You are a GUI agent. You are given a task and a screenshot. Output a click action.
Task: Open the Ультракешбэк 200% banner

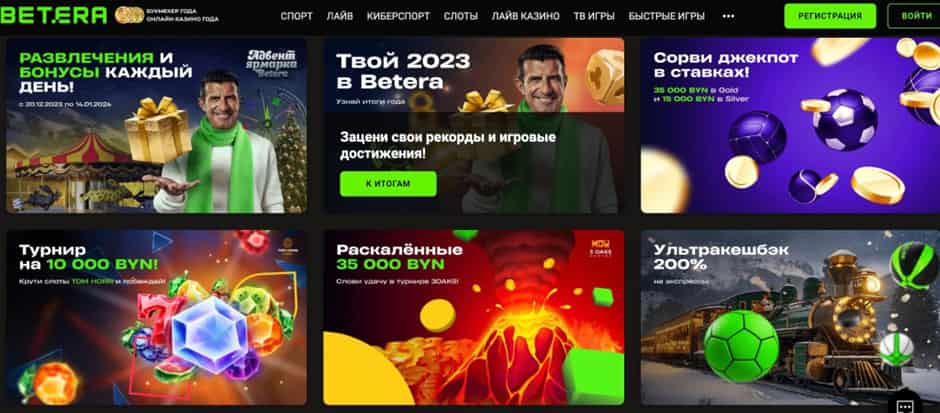click(790, 318)
